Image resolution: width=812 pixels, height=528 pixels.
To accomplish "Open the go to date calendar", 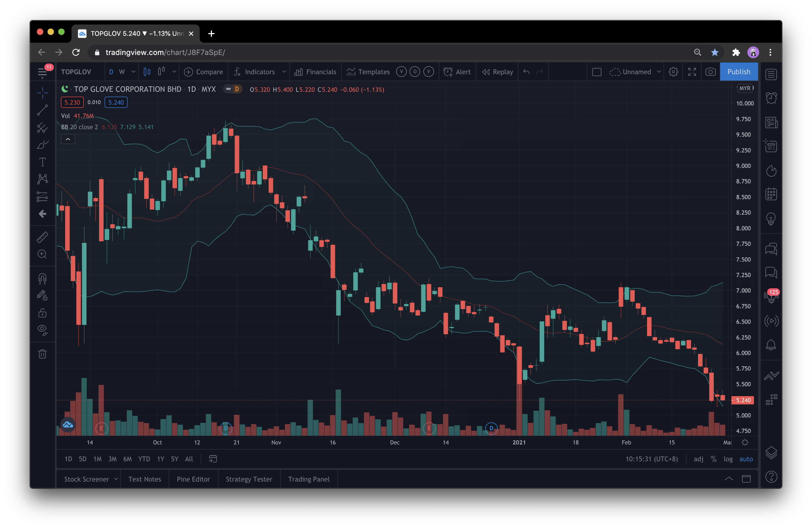I will coord(212,459).
